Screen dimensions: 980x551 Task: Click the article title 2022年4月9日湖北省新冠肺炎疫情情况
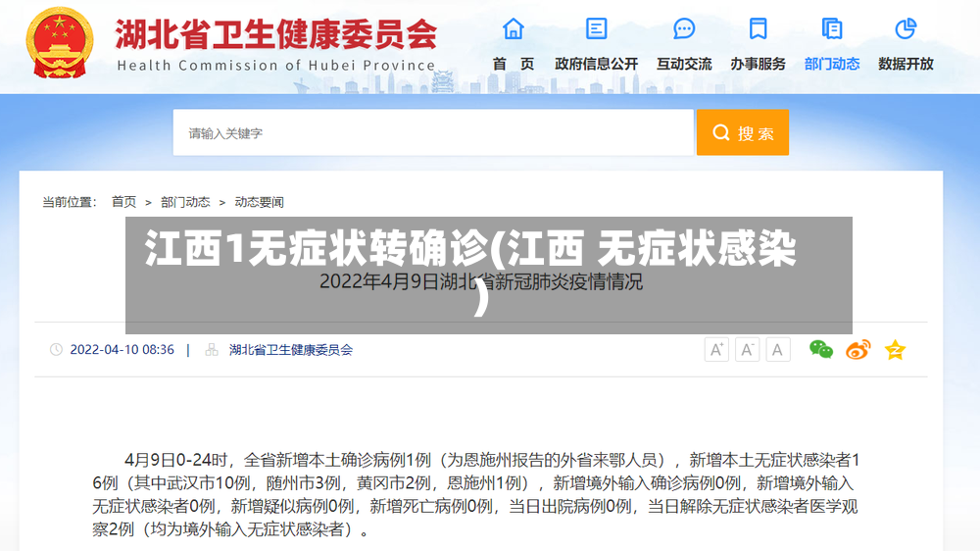pyautogui.click(x=480, y=282)
